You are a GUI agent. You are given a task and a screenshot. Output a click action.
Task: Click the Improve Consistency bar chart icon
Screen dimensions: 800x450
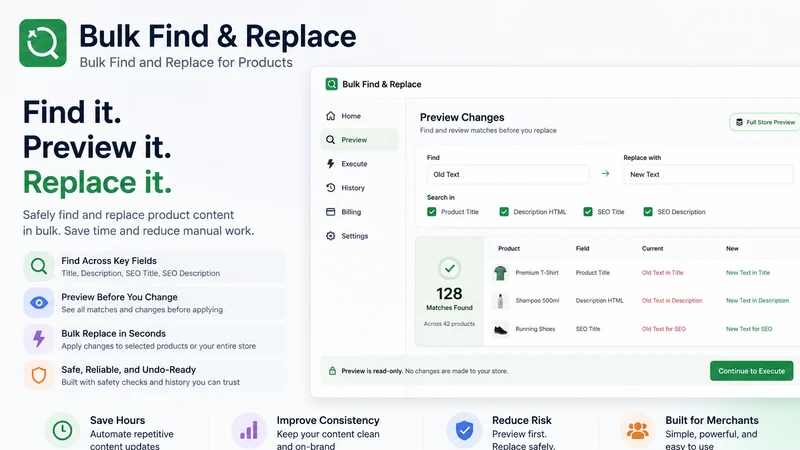pos(249,430)
